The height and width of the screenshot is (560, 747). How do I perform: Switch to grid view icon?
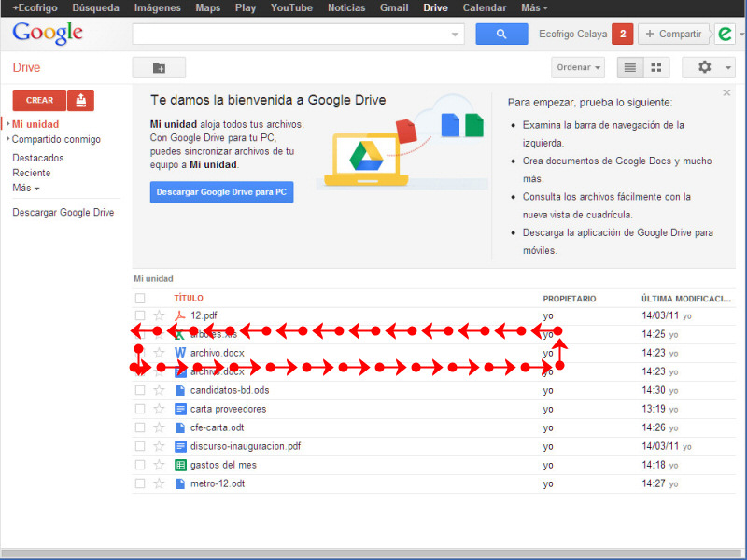pyautogui.click(x=656, y=67)
